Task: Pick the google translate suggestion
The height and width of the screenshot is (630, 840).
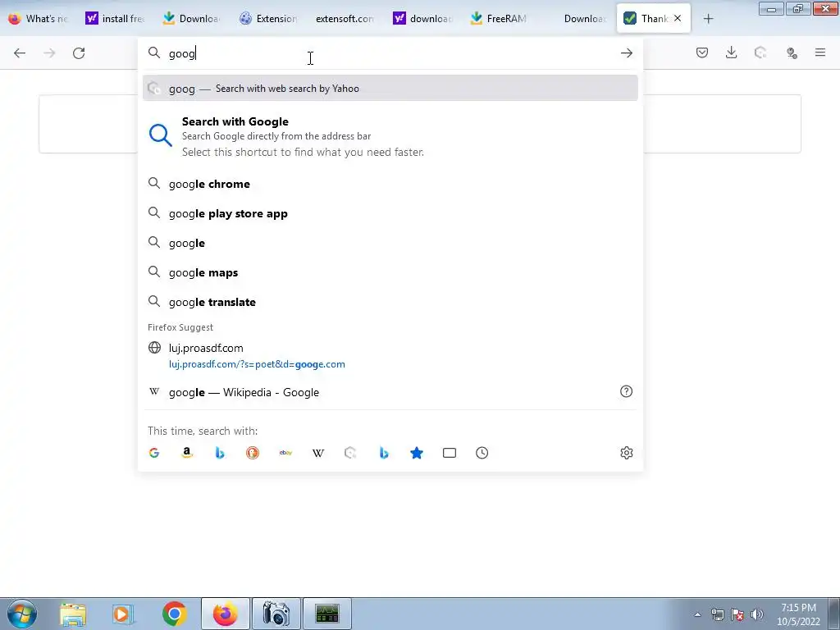Action: pos(390,302)
